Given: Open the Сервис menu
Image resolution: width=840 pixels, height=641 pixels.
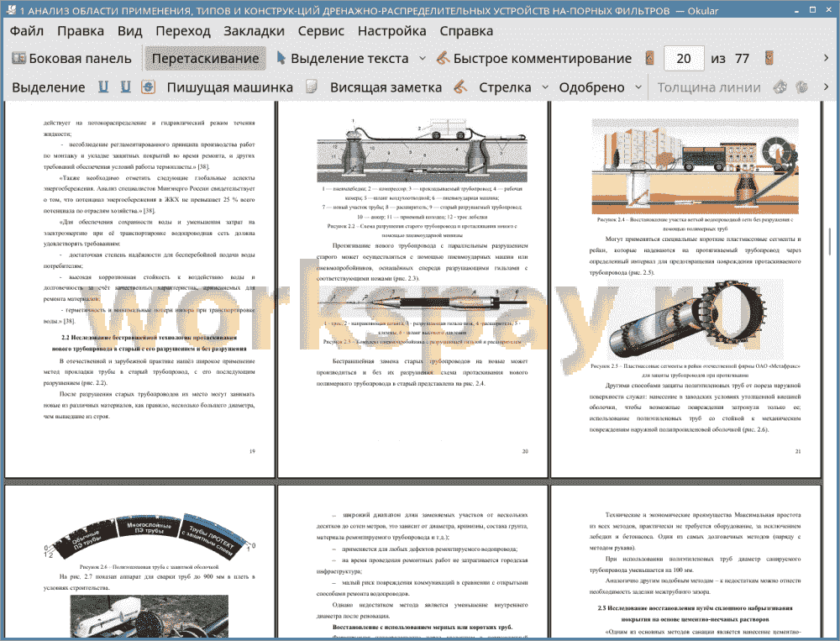Looking at the screenshot, I should pyautogui.click(x=321, y=31).
